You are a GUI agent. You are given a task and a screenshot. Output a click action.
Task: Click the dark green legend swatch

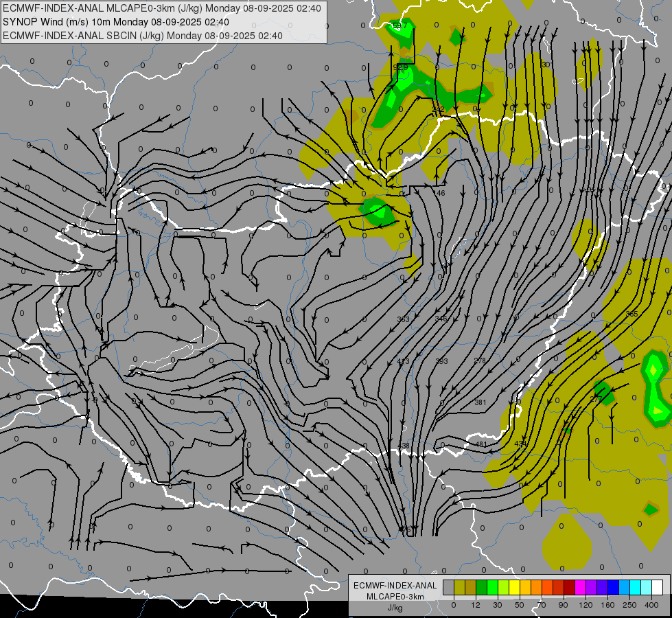482,587
